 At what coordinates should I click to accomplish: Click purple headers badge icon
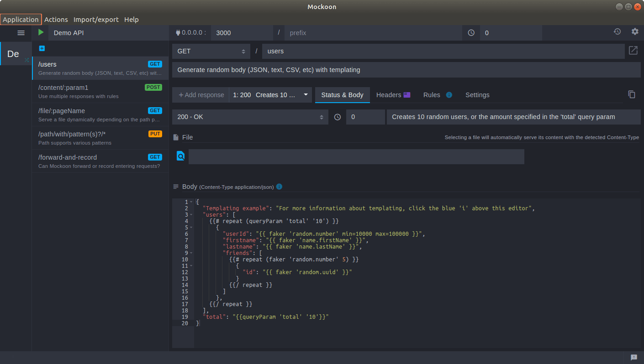tap(407, 95)
